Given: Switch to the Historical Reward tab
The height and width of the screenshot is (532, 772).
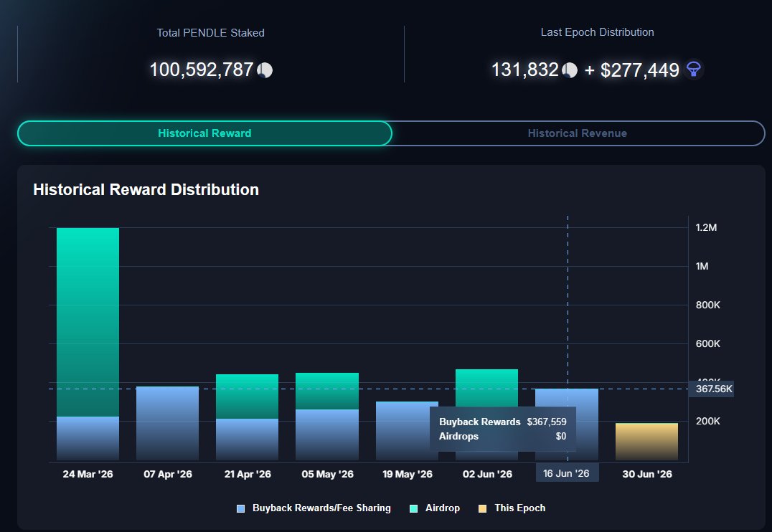Looking at the screenshot, I should [x=204, y=133].
